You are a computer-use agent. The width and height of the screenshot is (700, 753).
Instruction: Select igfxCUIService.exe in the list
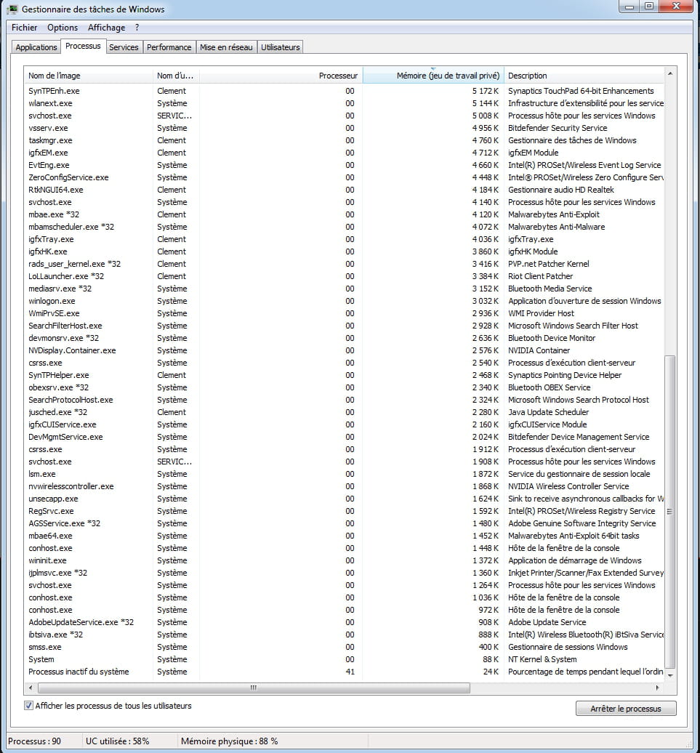click(x=344, y=424)
